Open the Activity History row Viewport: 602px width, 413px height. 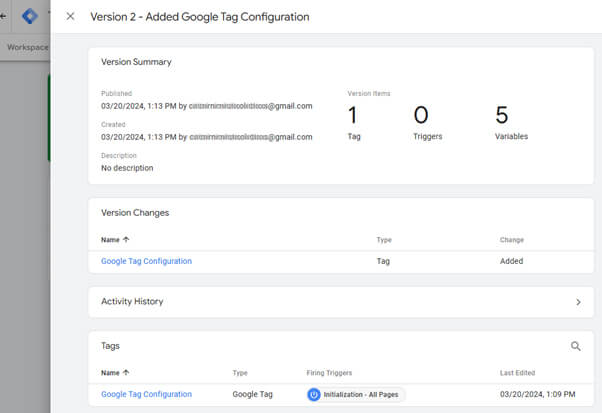point(341,302)
